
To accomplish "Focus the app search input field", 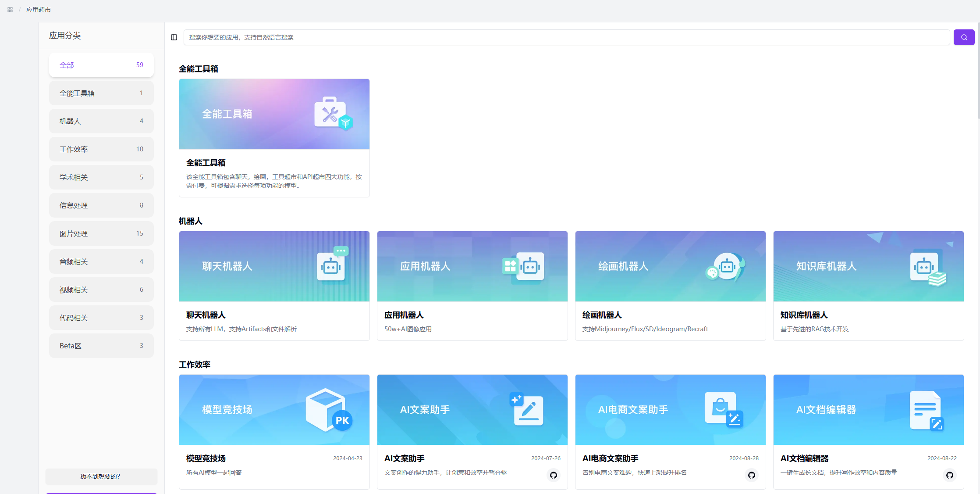I will point(565,37).
